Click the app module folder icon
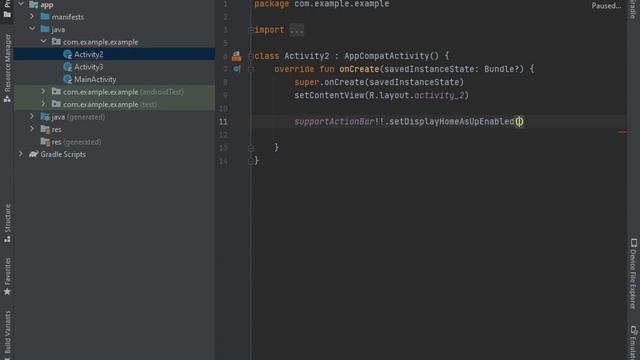The height and width of the screenshot is (360, 640). (x=33, y=4)
